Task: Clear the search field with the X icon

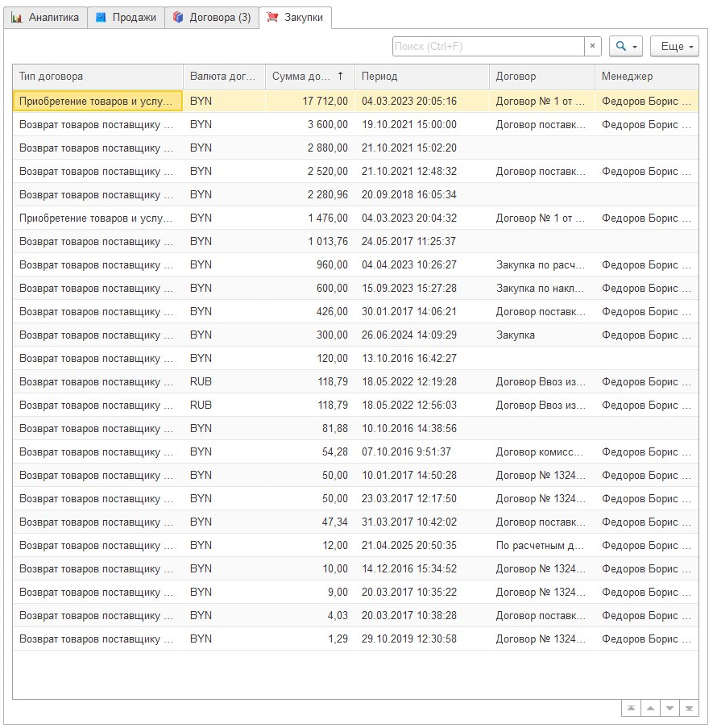Action: pyautogui.click(x=593, y=47)
